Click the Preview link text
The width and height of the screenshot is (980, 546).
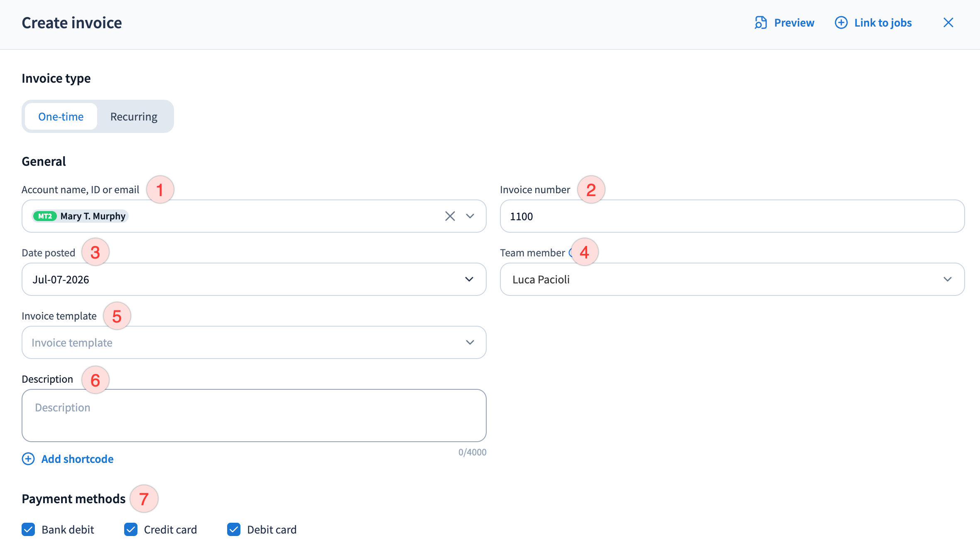[x=794, y=22]
